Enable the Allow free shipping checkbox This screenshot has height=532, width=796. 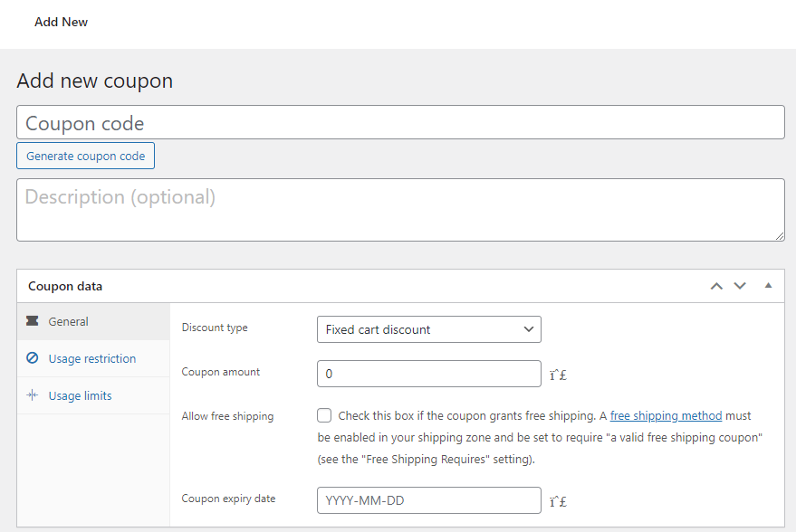[324, 416]
